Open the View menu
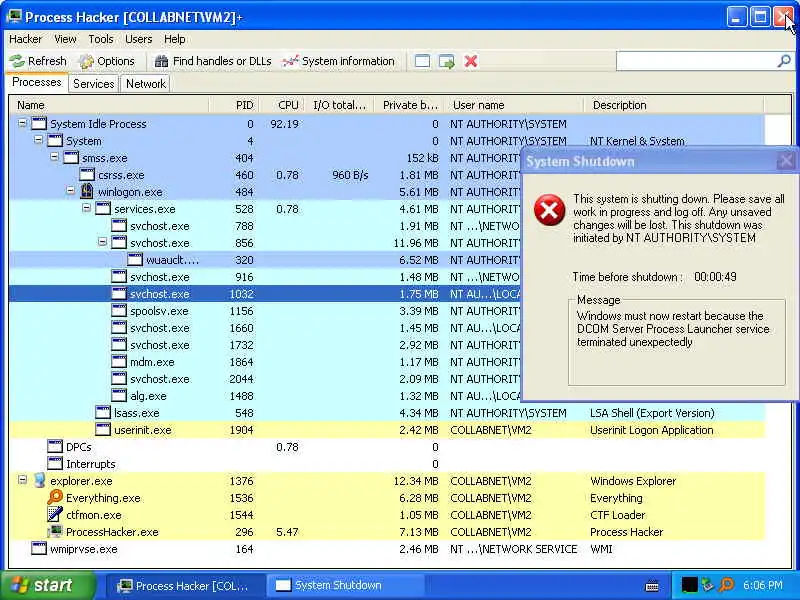Viewport: 800px width, 600px height. point(65,39)
